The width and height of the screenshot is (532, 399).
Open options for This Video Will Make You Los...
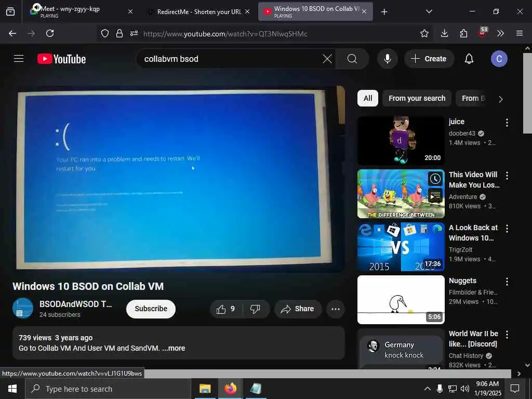click(507, 176)
